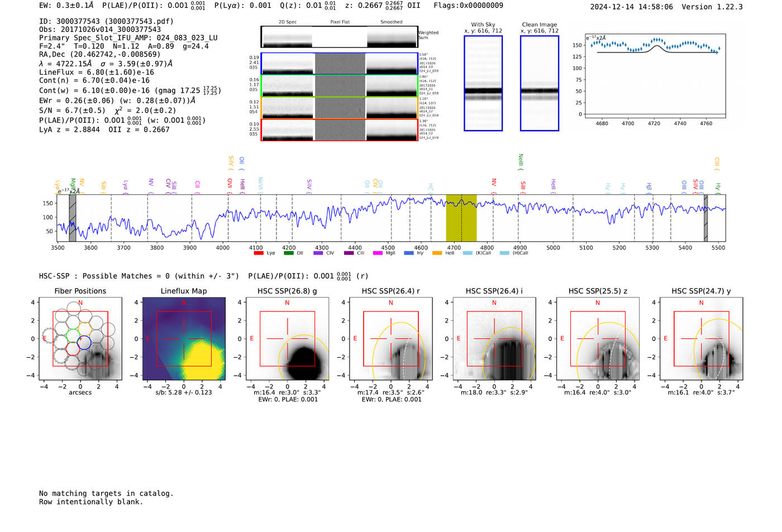Click the Weighted Sum 2D spectrum row
Image resolution: width=782 pixels, height=532 pixels.
click(339, 37)
